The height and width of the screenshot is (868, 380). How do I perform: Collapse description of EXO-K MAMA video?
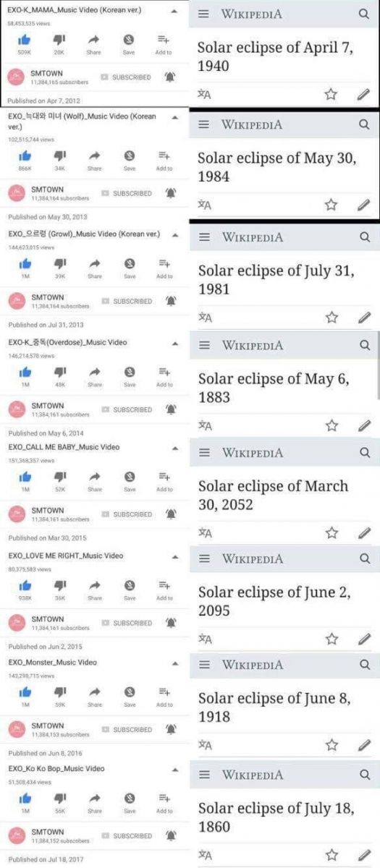[174, 12]
